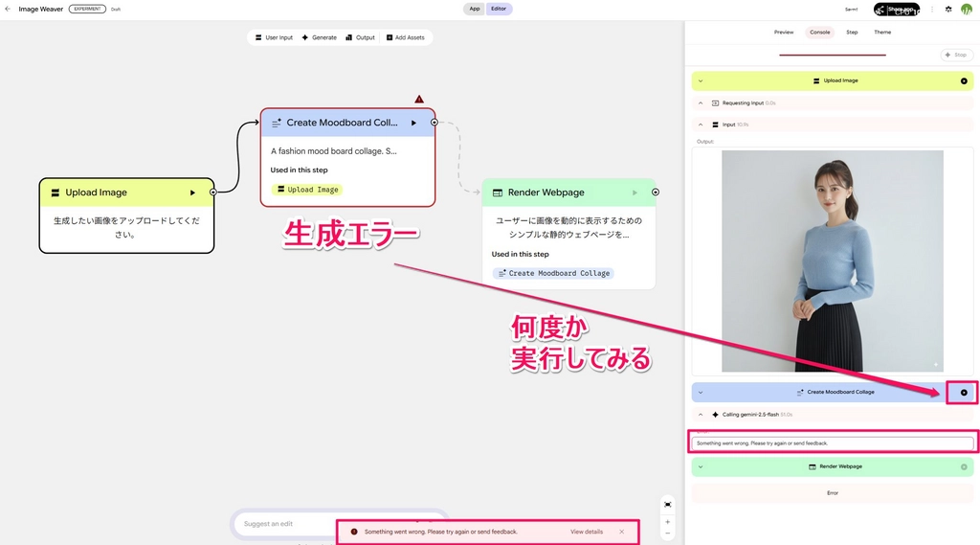Collapse the Render Webpage console section

[x=700, y=466]
